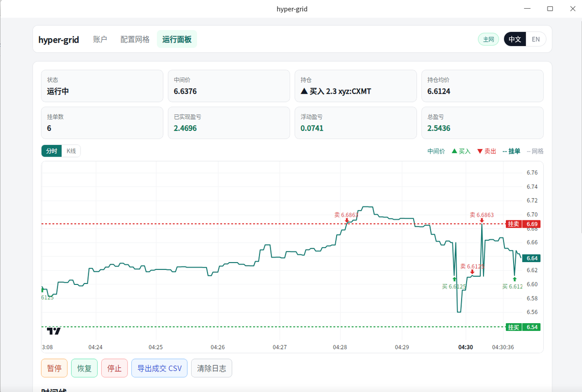Image resolution: width=582 pixels, height=392 pixels.
Task: Click the 挂卖 6.69 price label
Action: click(523, 224)
